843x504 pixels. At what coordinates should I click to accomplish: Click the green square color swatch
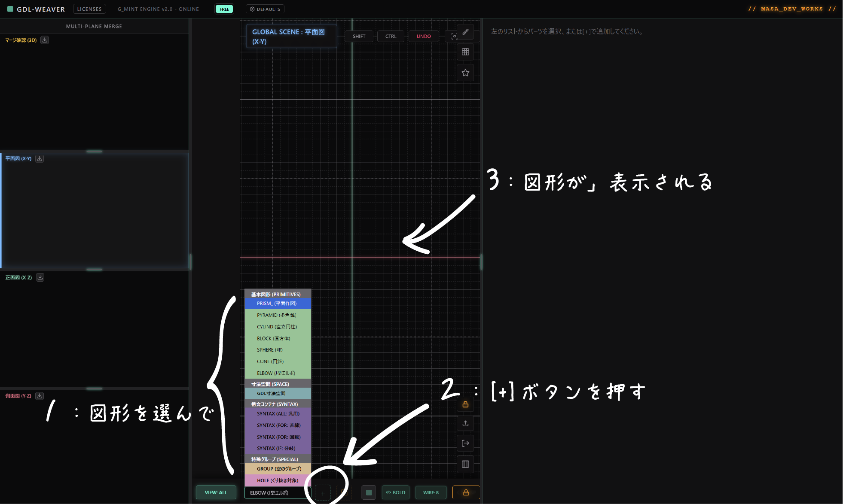click(369, 492)
